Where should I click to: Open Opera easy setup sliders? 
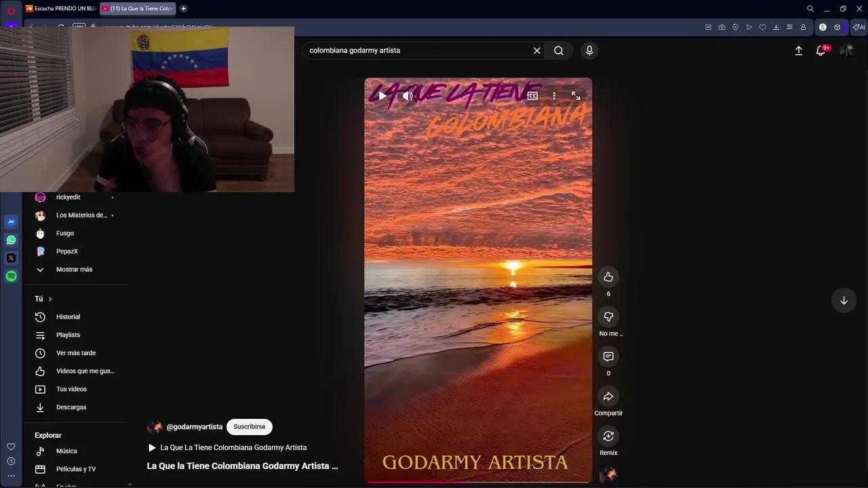[x=789, y=27]
